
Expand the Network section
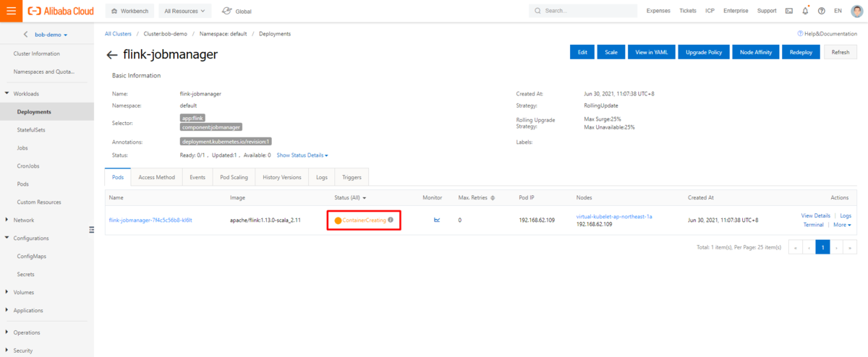click(x=24, y=220)
